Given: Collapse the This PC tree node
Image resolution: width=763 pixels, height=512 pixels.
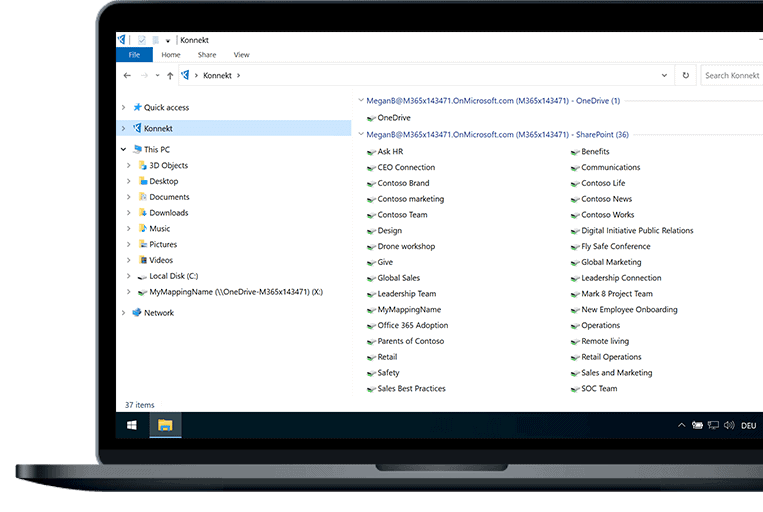Looking at the screenshot, I should coord(123,149).
